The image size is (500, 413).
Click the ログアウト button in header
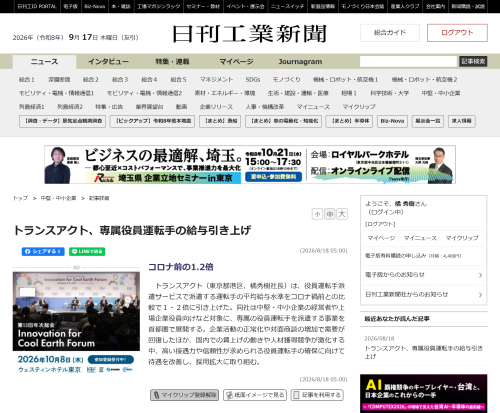point(457,33)
